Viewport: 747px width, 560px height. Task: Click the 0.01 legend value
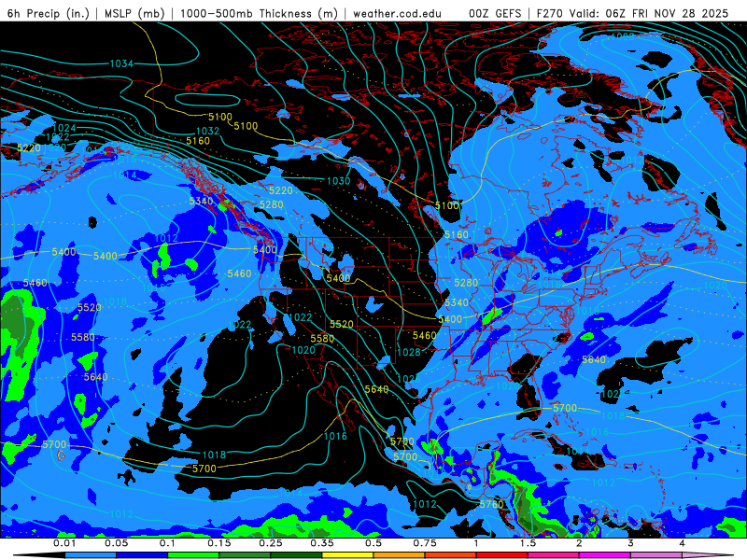[x=64, y=543]
